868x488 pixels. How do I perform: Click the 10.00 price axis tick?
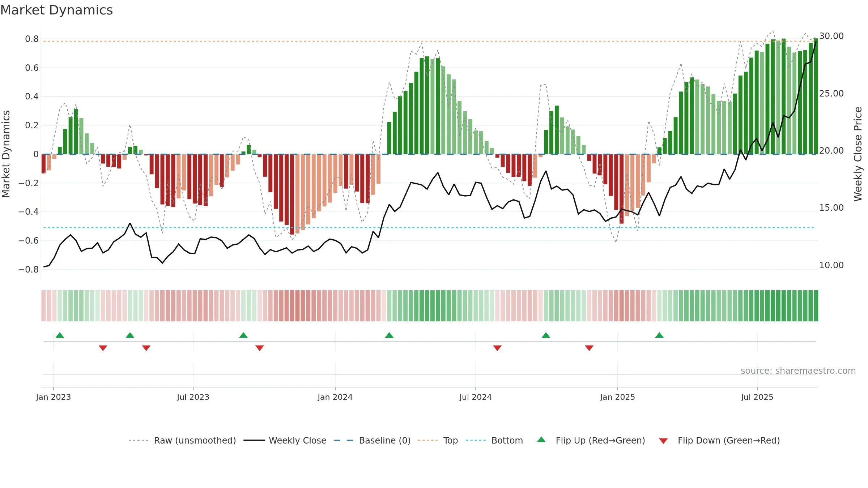tap(831, 265)
